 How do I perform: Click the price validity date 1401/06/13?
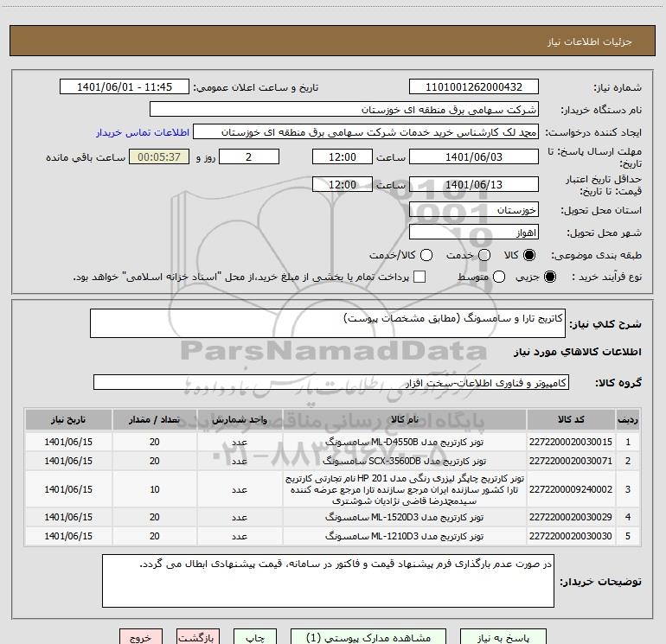474,185
